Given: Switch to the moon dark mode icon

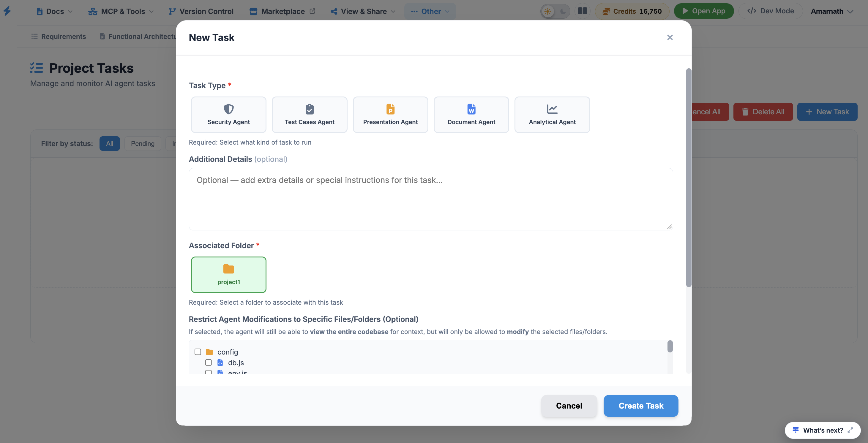Looking at the screenshot, I should click(x=563, y=12).
